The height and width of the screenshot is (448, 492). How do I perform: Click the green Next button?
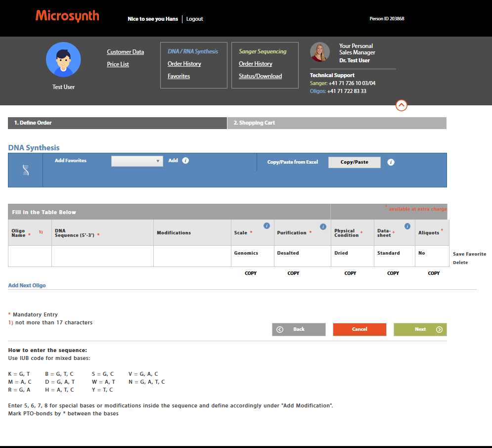420,329
